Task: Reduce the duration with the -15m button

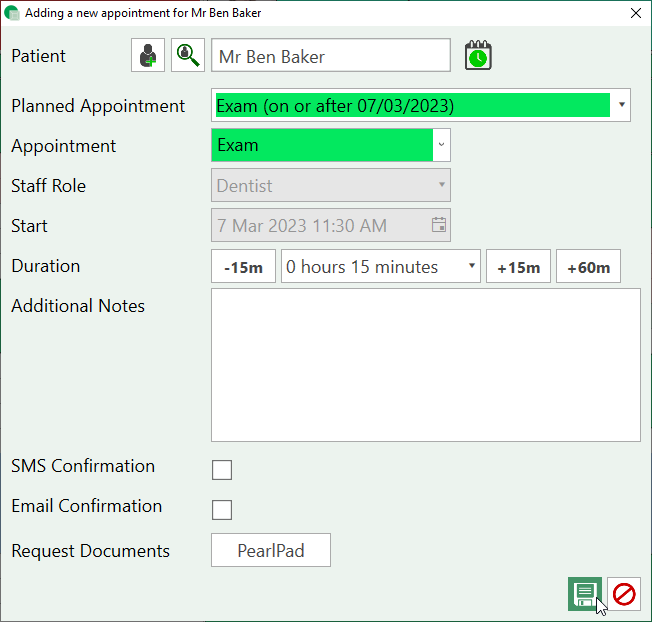Action: (243, 267)
